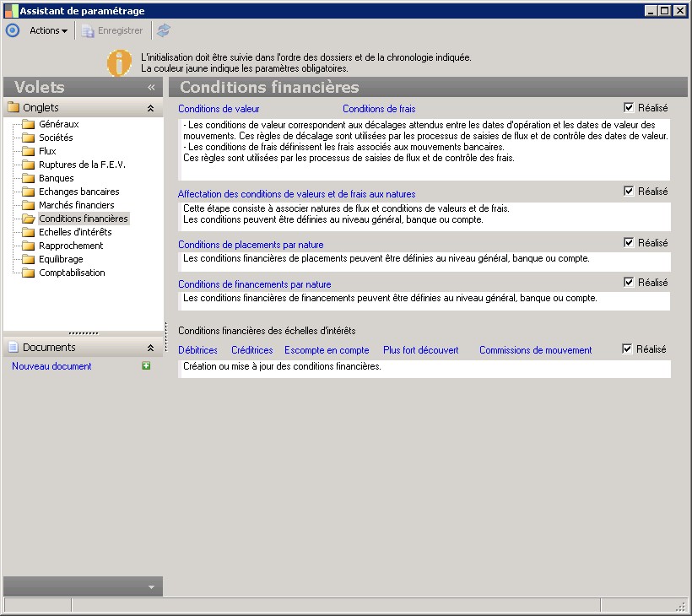Uncheck Réalisé next to Affectation des conditions
692x616 pixels.
(x=630, y=192)
